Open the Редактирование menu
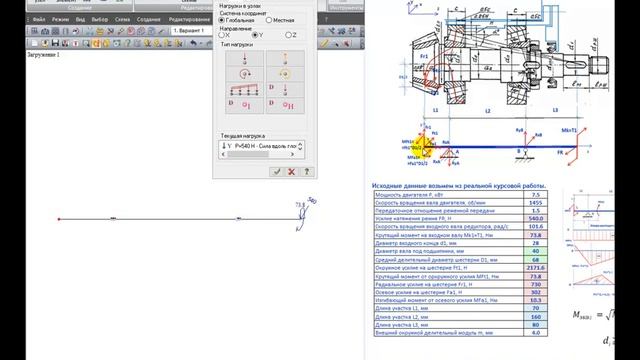Image resolution: width=640 pixels, height=360 pixels. pos(189,19)
